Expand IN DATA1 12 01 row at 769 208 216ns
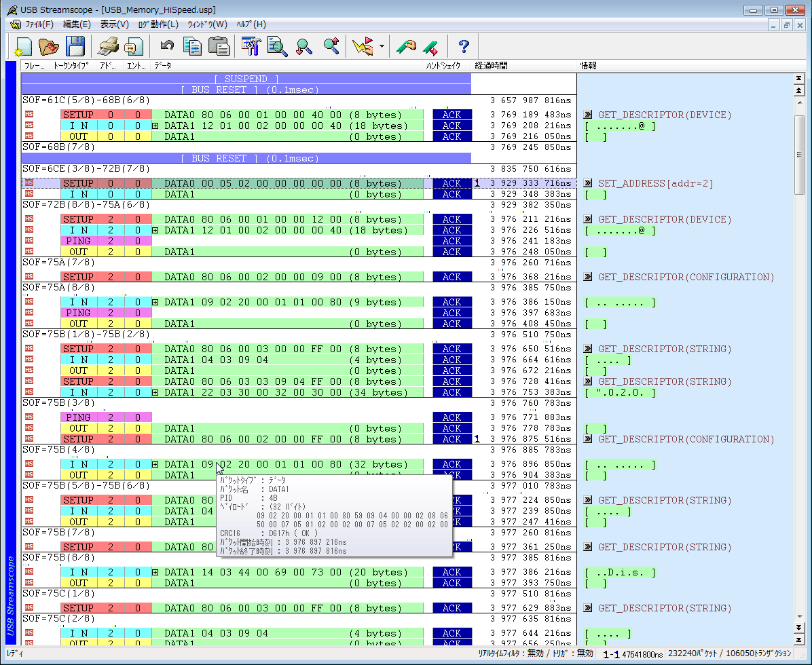812x665 pixels. click(155, 126)
